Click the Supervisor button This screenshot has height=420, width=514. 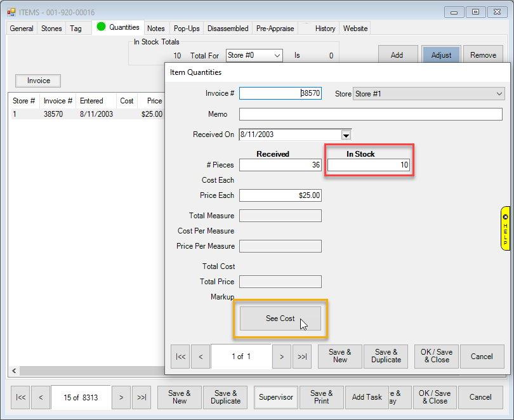pos(276,397)
